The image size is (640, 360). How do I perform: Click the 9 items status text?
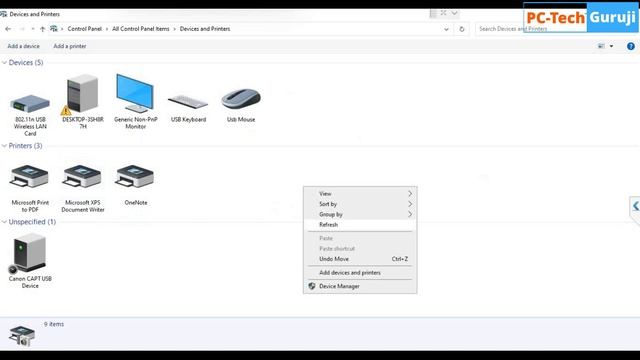[x=54, y=324]
